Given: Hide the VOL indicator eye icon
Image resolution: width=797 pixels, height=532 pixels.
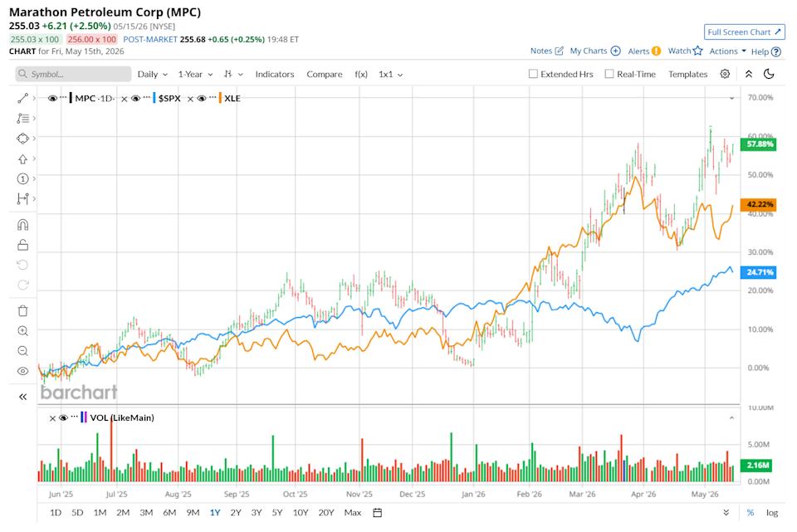Looking at the screenshot, I should pos(64,417).
